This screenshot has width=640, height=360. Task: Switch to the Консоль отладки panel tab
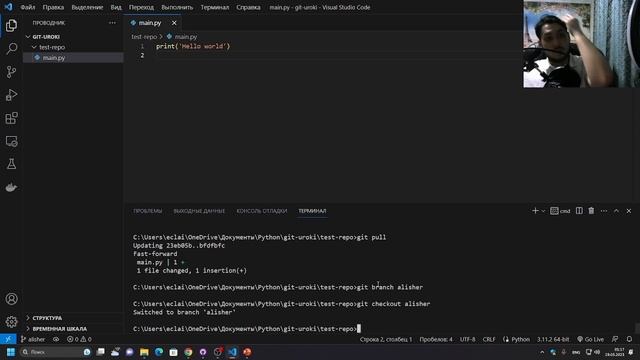(262, 211)
